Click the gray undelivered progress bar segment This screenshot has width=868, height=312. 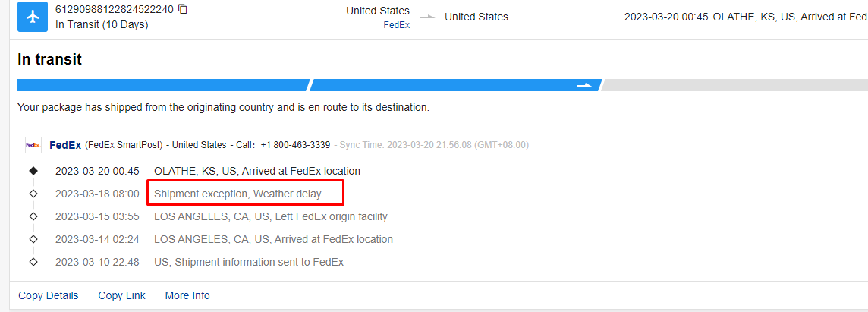733,85
